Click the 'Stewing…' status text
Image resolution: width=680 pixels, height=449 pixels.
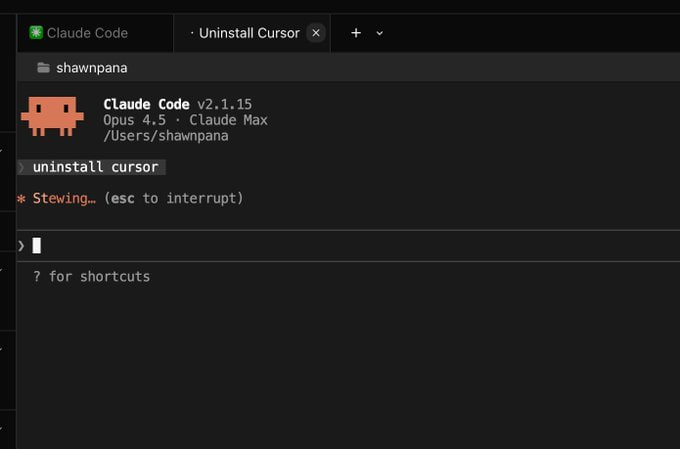[64, 198]
